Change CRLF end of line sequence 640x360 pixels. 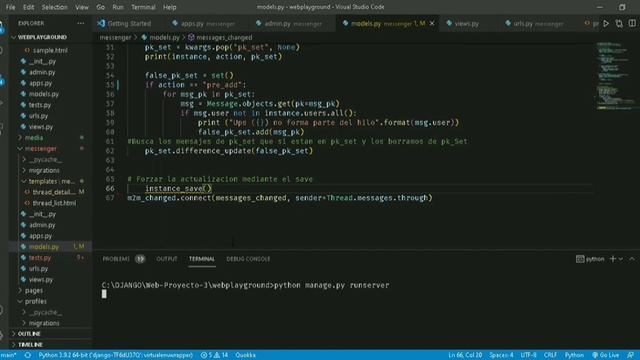point(550,355)
